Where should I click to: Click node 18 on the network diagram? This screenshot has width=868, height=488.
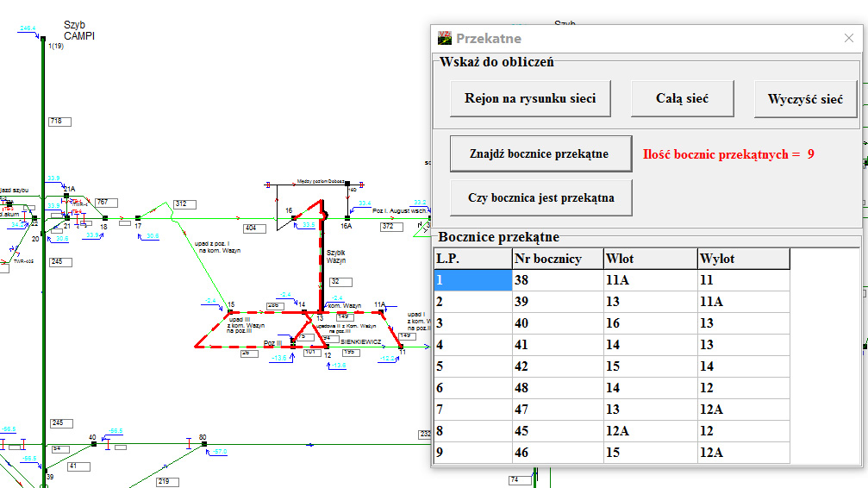tap(104, 218)
